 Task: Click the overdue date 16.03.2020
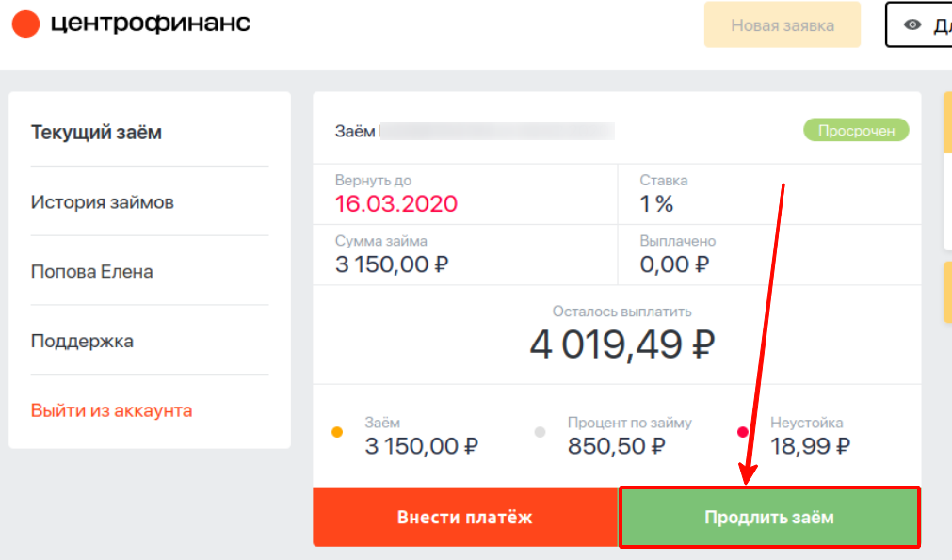pos(395,204)
